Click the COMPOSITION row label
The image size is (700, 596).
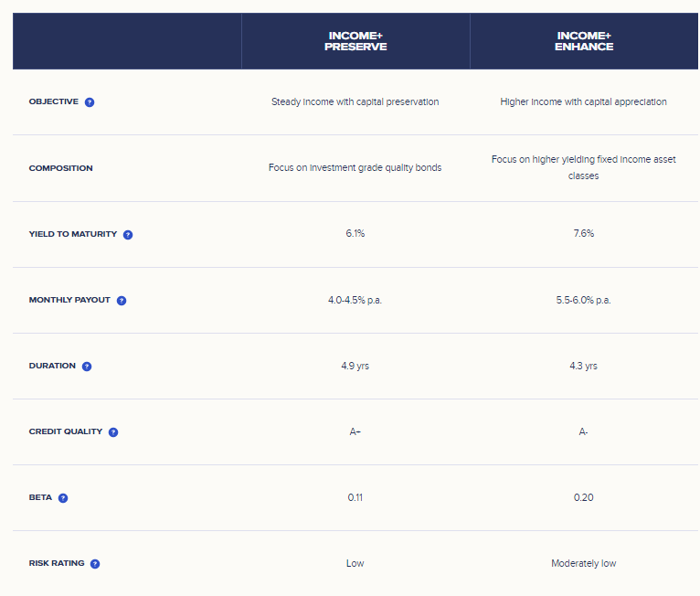tap(60, 168)
